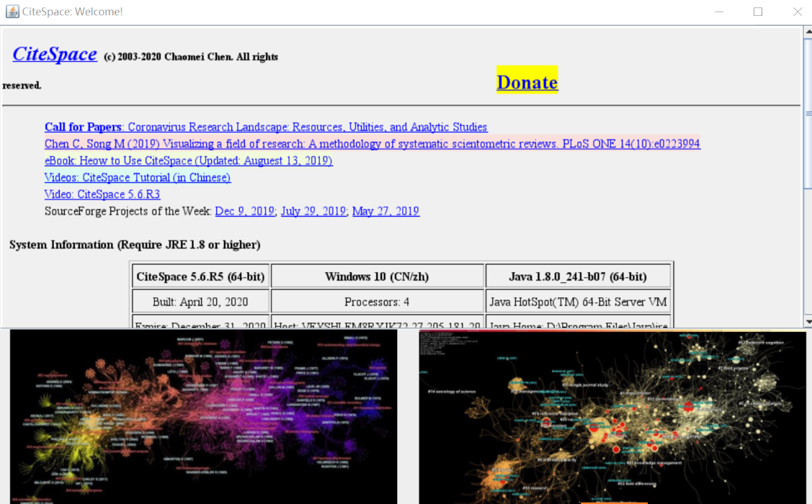Select the left purple-orange network visualization image

(x=203, y=418)
